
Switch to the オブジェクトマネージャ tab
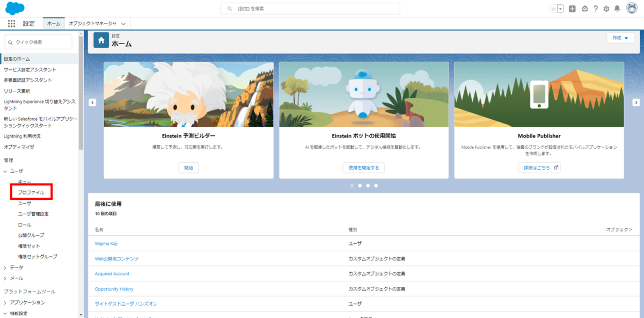pos(92,24)
